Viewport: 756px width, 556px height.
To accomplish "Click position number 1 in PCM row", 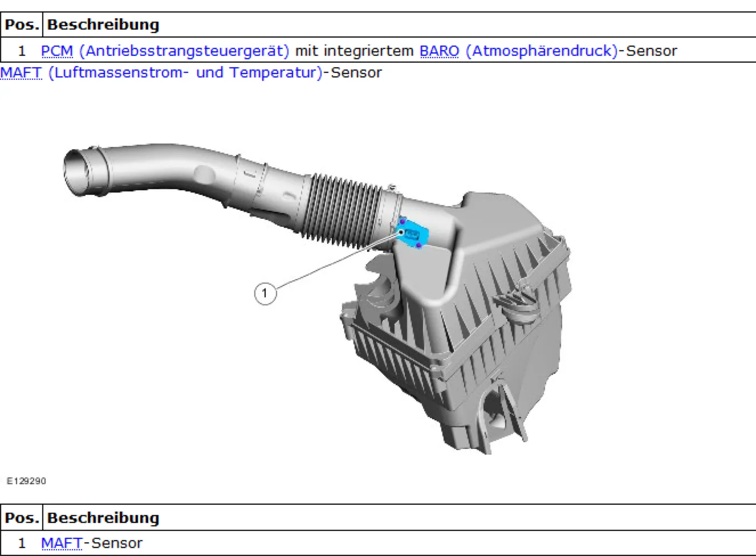I will 22,51.
